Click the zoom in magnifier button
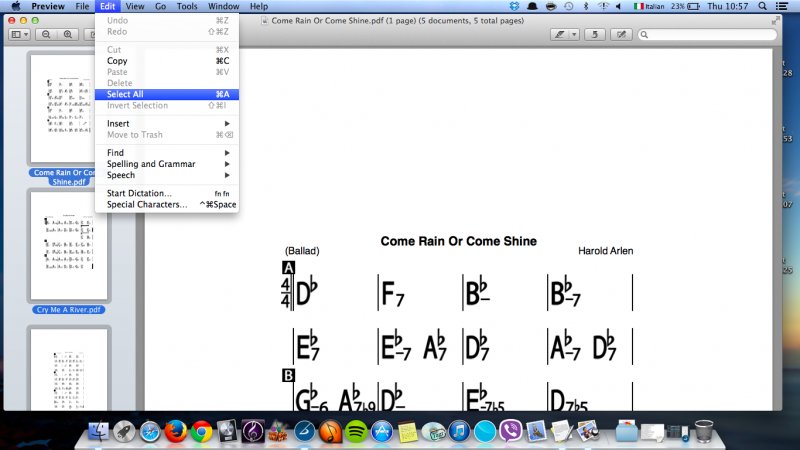Viewport: 800px width, 450px height. [x=68, y=34]
